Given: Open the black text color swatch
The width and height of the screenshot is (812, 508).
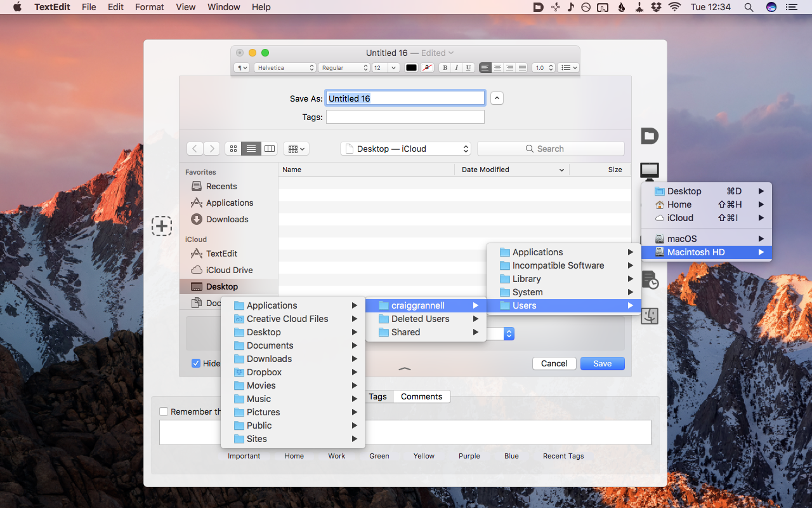Looking at the screenshot, I should click(x=411, y=68).
